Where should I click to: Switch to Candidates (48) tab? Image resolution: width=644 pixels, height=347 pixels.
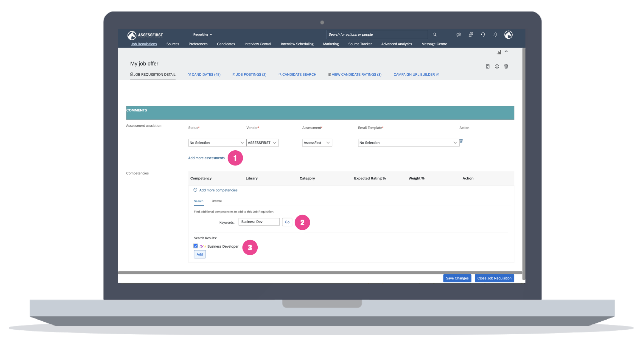click(x=204, y=74)
